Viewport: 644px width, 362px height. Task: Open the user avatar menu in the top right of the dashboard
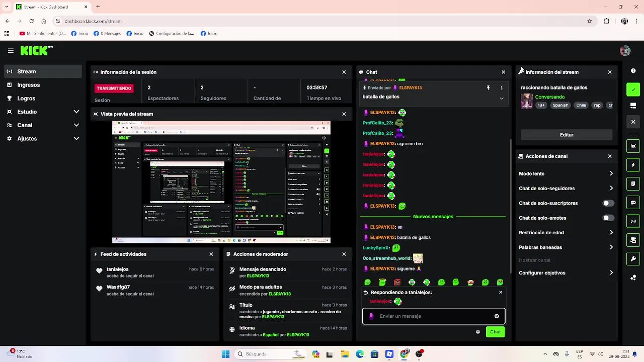(625, 51)
